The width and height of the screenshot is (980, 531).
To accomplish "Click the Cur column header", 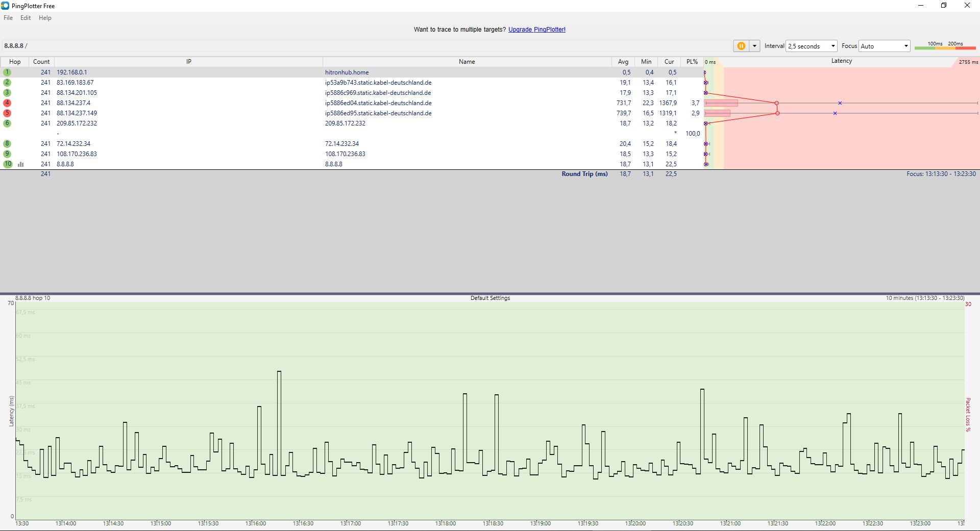I will coord(669,62).
